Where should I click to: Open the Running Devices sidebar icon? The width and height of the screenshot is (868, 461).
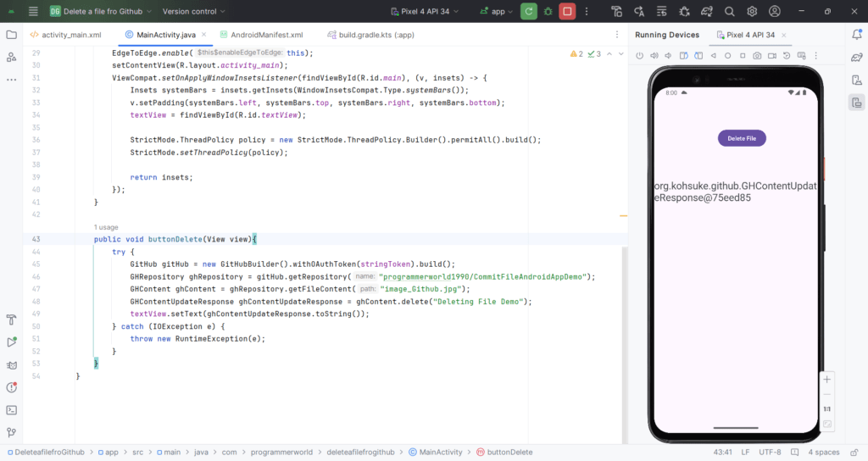click(857, 103)
